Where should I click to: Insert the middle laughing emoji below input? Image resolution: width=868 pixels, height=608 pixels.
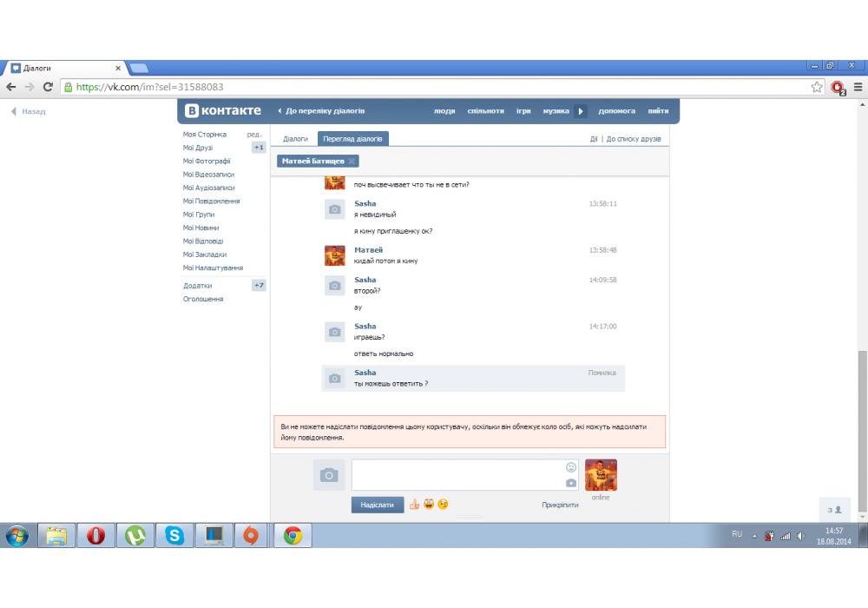pyautogui.click(x=429, y=504)
